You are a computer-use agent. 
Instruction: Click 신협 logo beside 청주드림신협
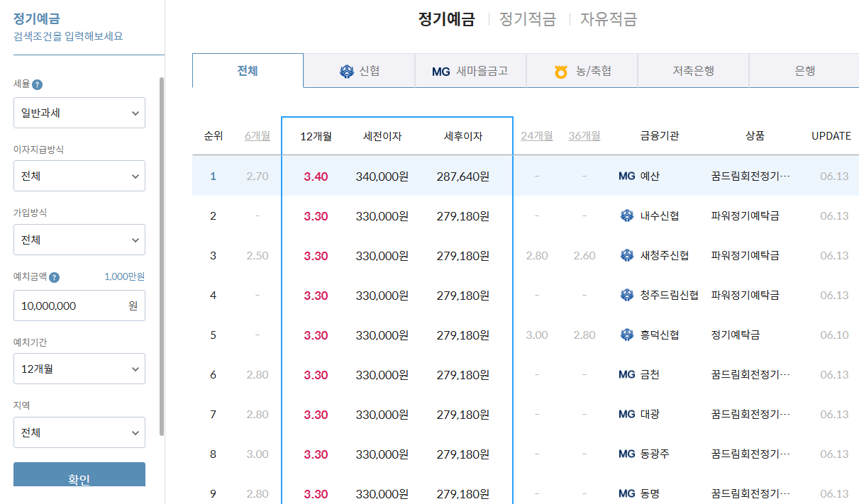(x=626, y=295)
